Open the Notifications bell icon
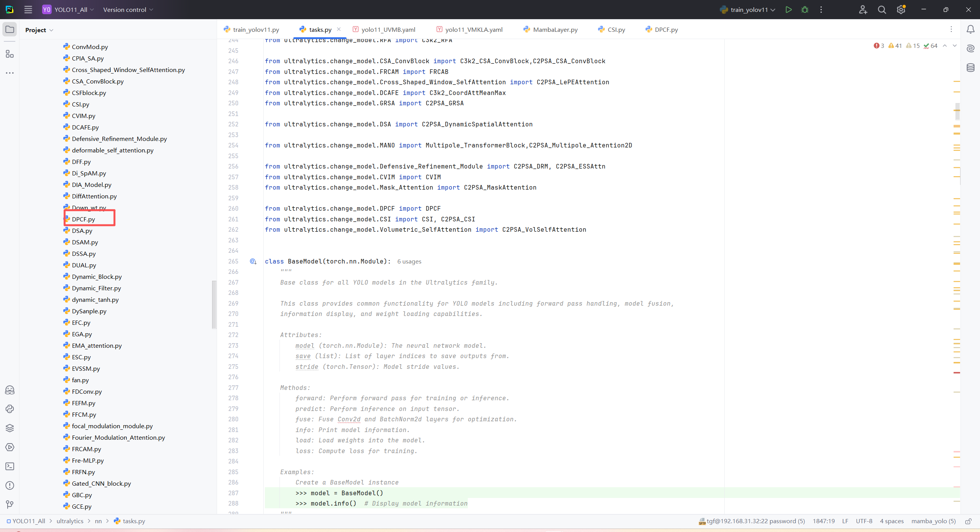 [970, 29]
